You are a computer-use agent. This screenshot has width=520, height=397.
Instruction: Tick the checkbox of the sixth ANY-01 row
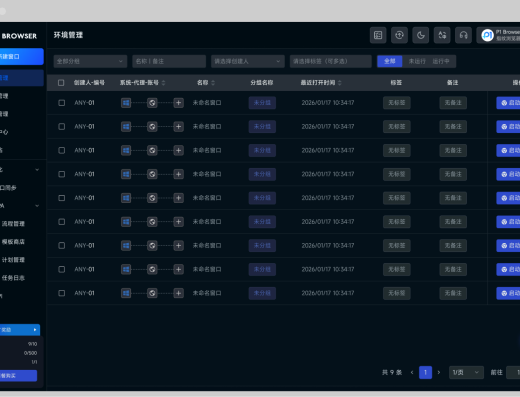coord(62,222)
